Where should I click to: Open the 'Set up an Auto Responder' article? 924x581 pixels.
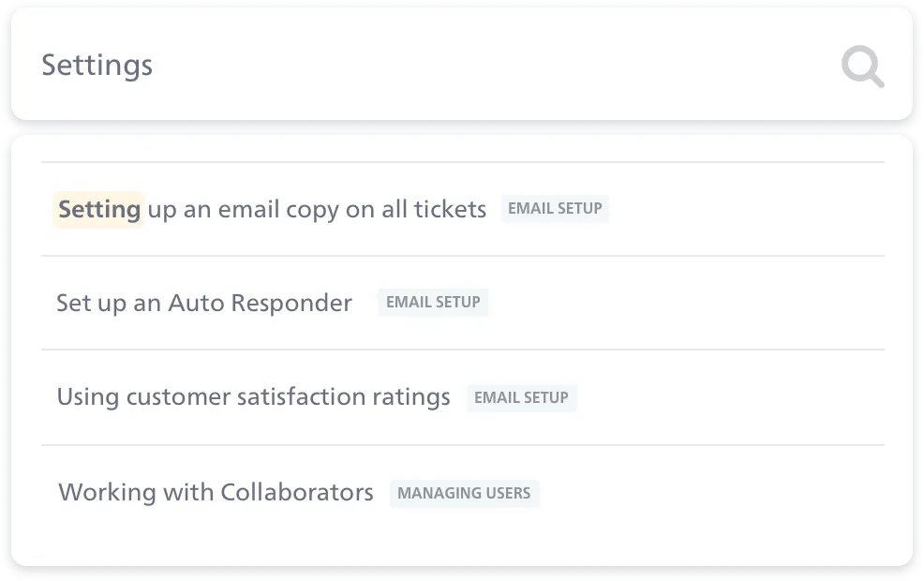[x=204, y=302]
